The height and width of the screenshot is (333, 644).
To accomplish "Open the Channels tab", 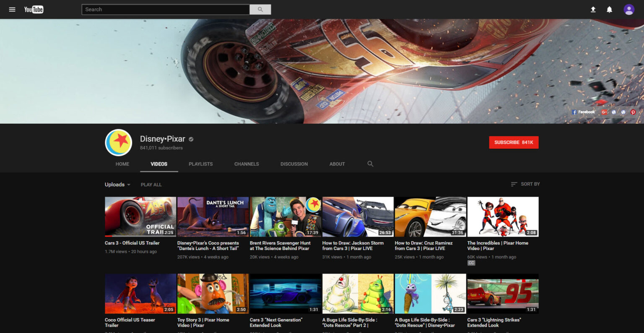I will tap(247, 164).
